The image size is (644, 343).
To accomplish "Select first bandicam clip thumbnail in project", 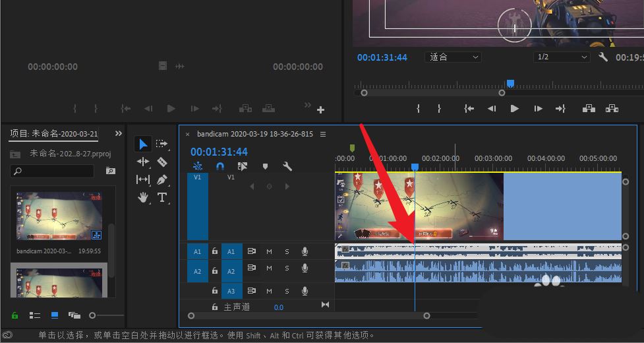I will (59, 216).
